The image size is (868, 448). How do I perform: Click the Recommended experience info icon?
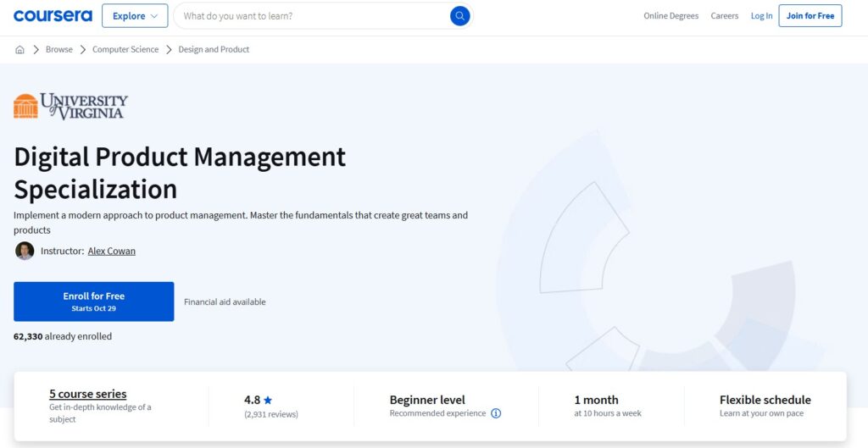(496, 413)
